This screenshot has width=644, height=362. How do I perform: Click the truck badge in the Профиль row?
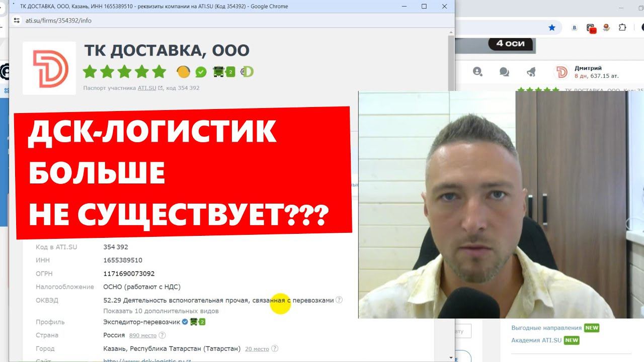pyautogui.click(x=198, y=322)
